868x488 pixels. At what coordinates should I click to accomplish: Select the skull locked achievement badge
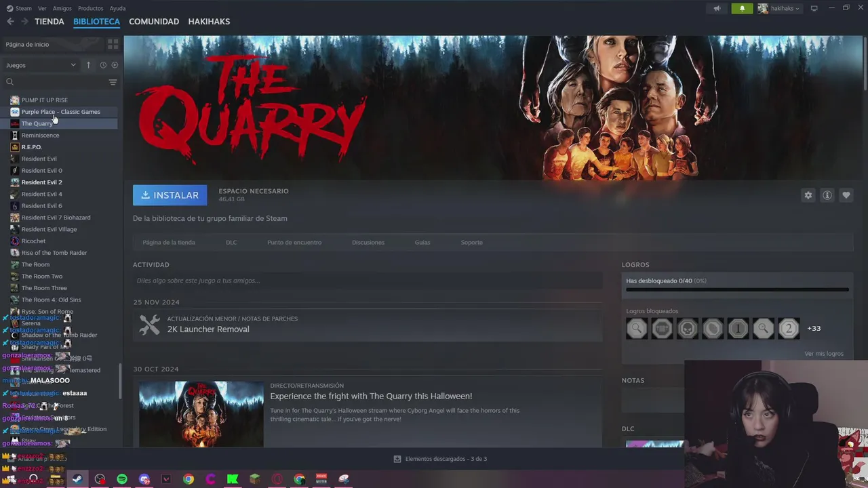coord(687,329)
